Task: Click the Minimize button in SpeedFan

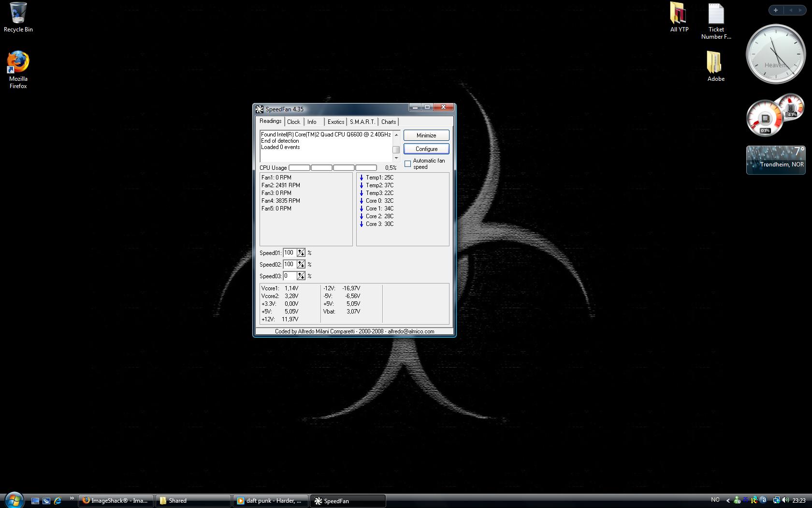Action: [426, 135]
